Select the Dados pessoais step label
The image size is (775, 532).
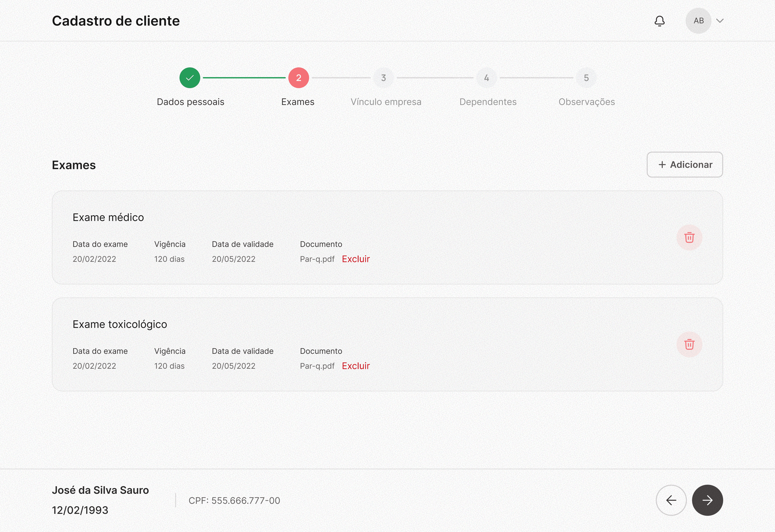tap(191, 102)
